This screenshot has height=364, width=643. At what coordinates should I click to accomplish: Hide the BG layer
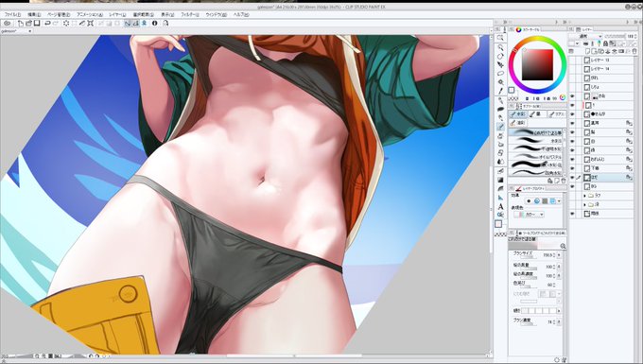[x=572, y=186]
